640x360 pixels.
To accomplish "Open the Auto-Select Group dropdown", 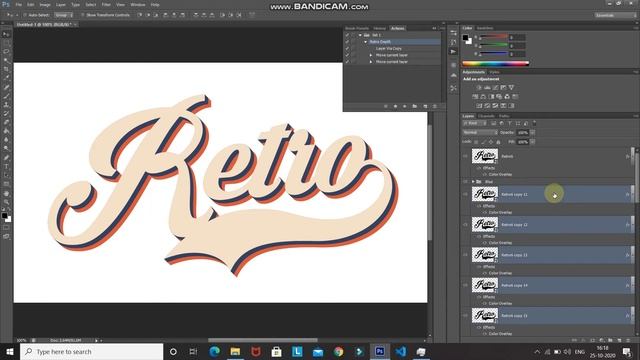I will [64, 15].
